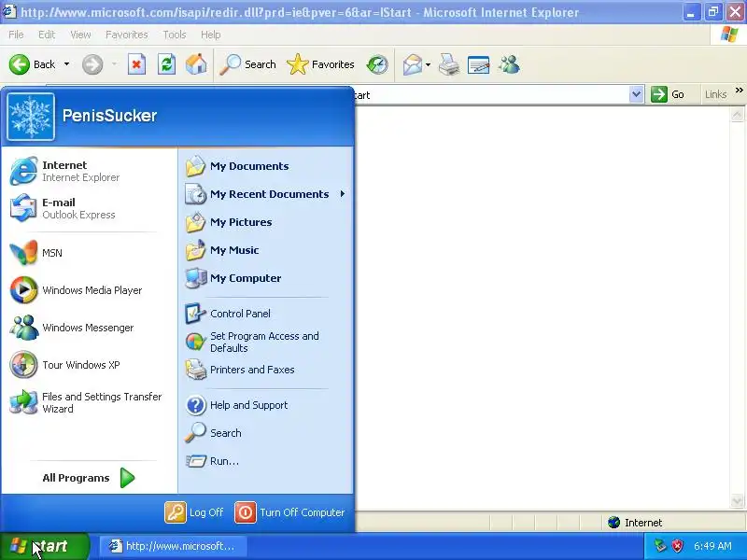Launch Windows Messenger from Start menu
Screen dimensions: 747x560
click(89, 328)
